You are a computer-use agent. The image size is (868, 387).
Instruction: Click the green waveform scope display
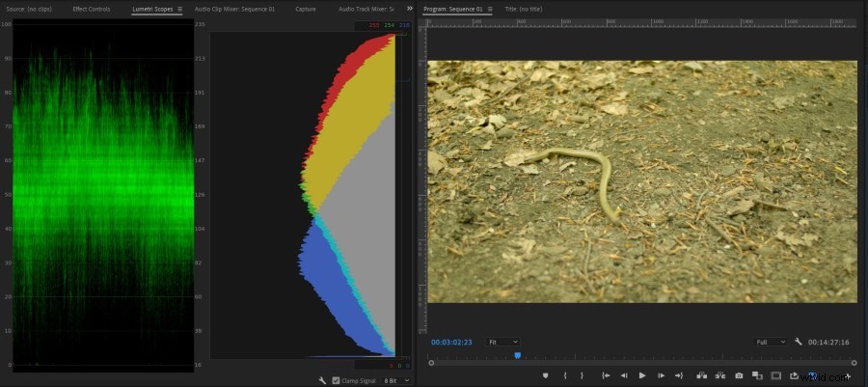[103, 194]
